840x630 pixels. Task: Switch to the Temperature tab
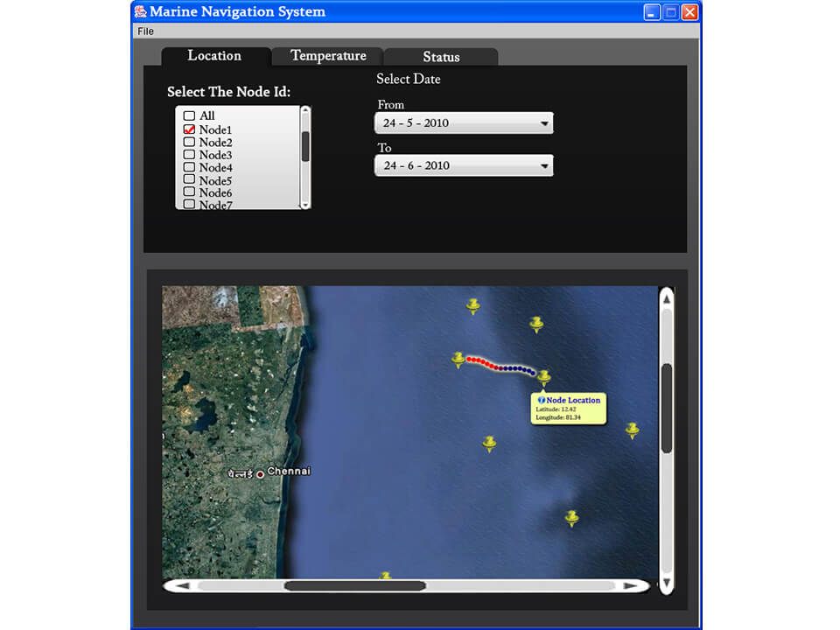pos(328,56)
